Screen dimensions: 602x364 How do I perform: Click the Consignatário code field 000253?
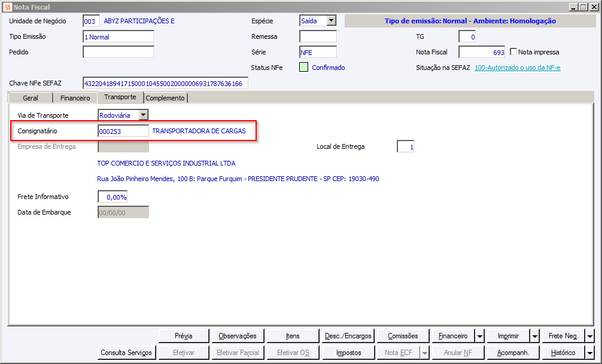coord(123,131)
